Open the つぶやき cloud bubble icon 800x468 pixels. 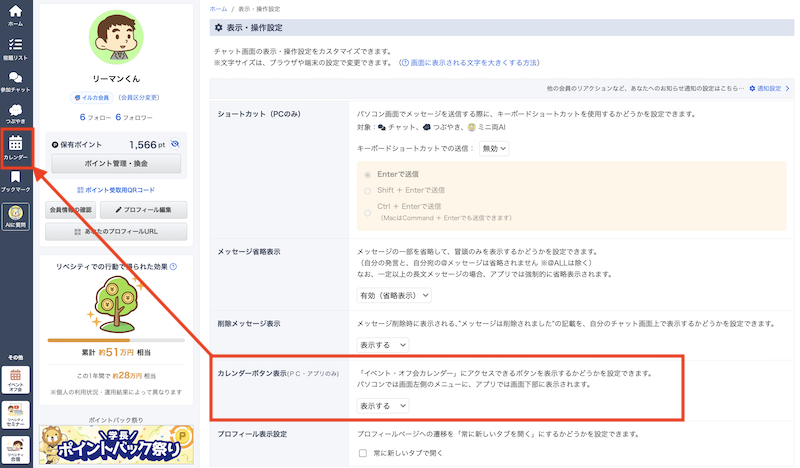[x=15, y=114]
